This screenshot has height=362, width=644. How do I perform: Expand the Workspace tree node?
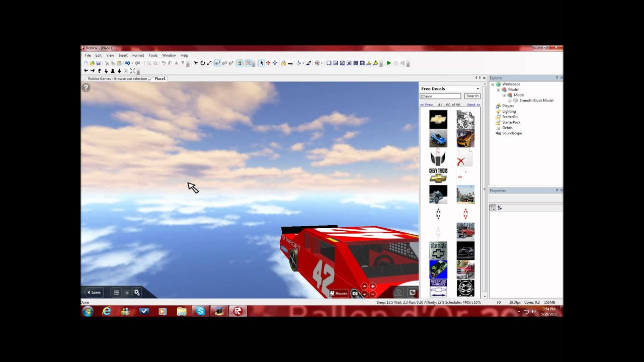493,84
